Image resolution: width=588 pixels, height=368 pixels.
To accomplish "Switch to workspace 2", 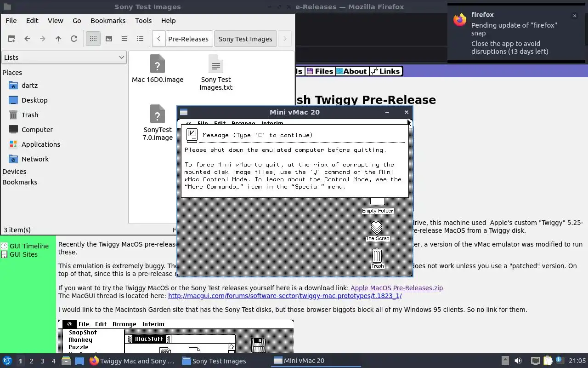I will click(x=31, y=361).
